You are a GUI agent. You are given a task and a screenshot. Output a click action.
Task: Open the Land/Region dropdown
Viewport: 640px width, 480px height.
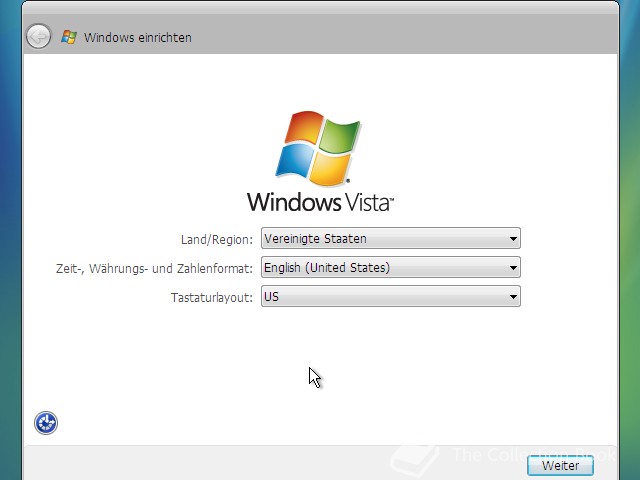(391, 238)
